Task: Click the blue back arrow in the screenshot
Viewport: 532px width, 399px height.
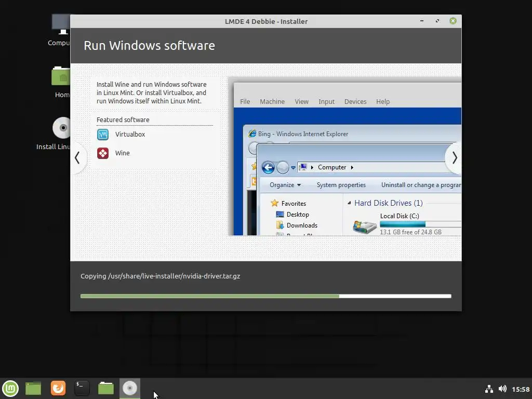Action: 268,167
